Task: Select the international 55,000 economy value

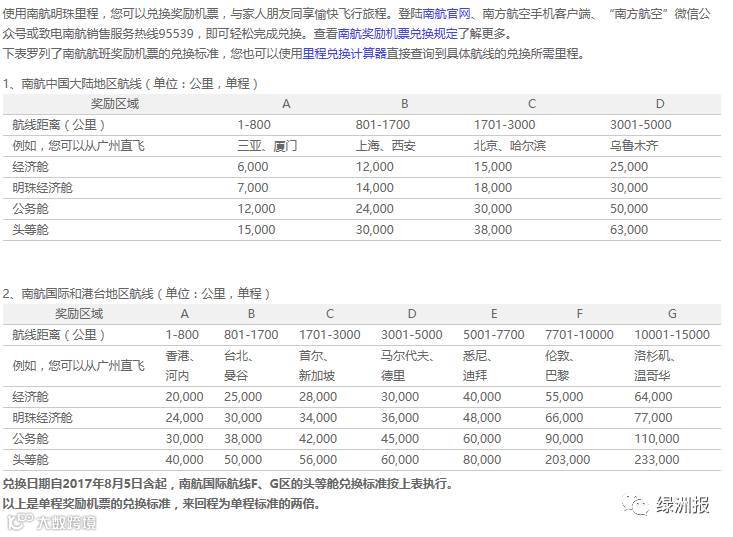Action: point(564,397)
